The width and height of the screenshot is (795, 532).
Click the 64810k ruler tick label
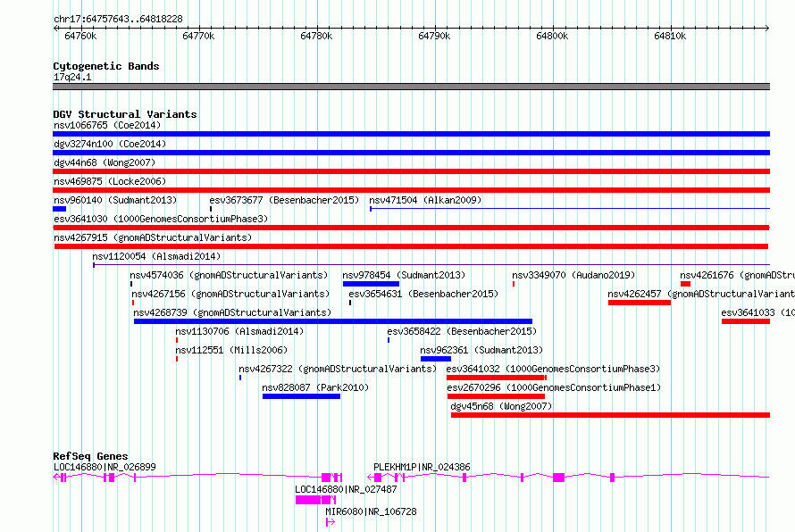pyautogui.click(x=670, y=36)
